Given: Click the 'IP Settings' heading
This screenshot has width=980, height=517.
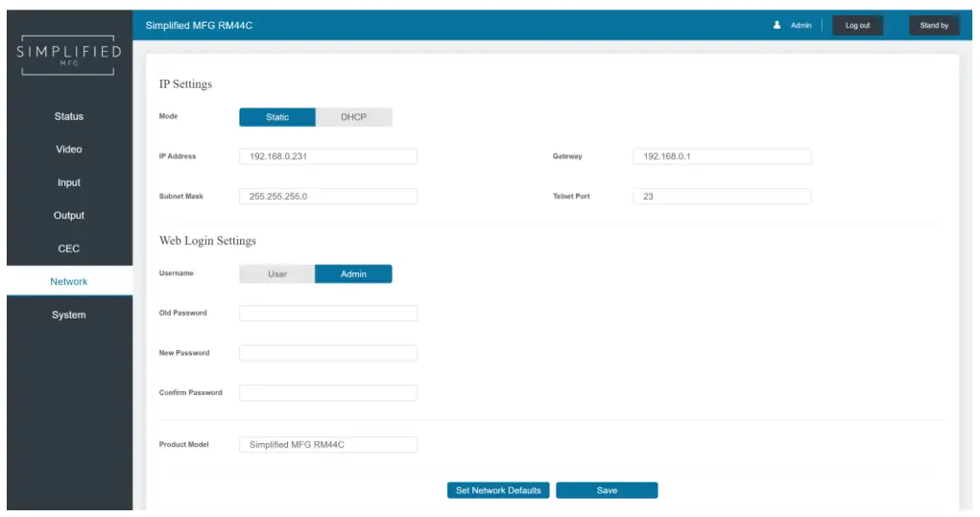Looking at the screenshot, I should [185, 83].
